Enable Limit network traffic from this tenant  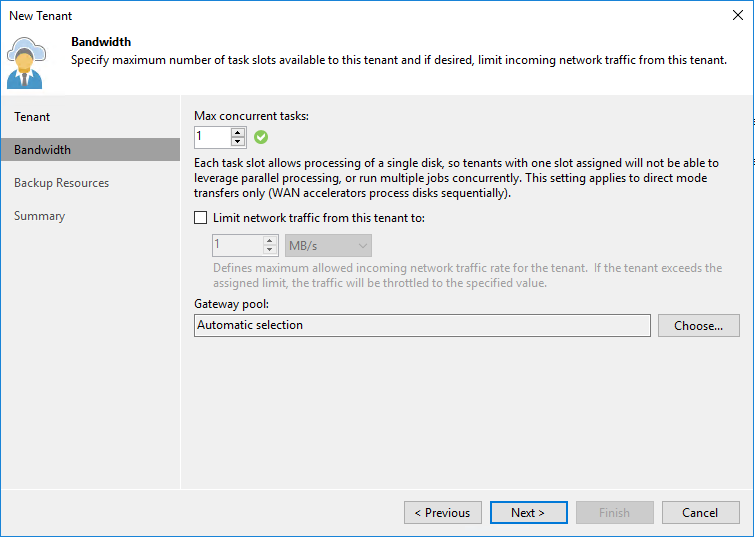201,218
